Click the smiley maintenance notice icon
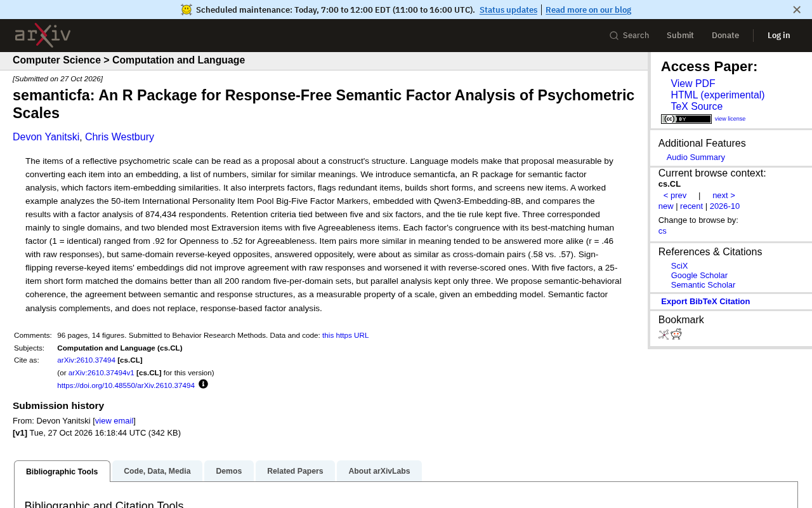This screenshot has height=508, width=812. (187, 10)
